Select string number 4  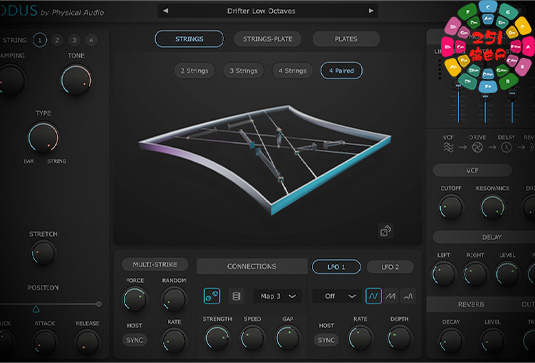(91, 40)
